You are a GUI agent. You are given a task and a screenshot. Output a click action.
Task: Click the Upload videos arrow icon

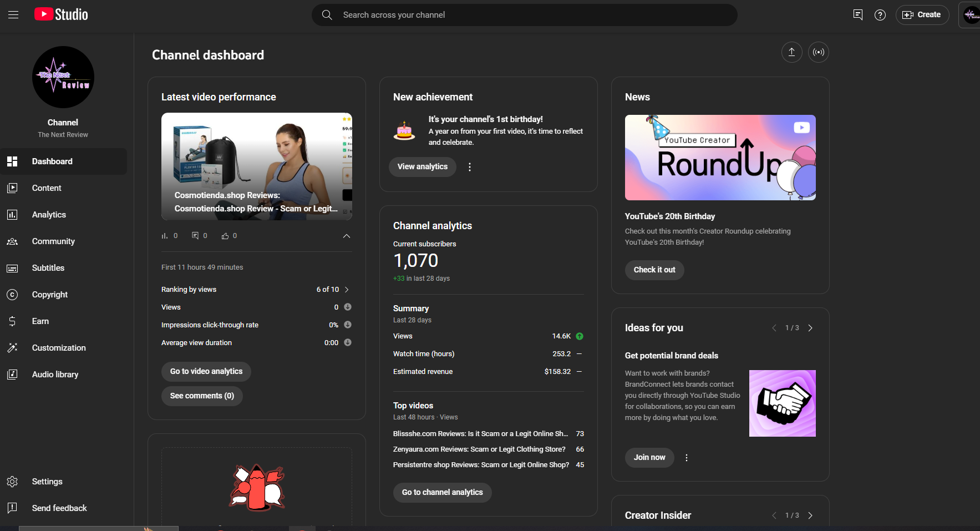coord(792,52)
